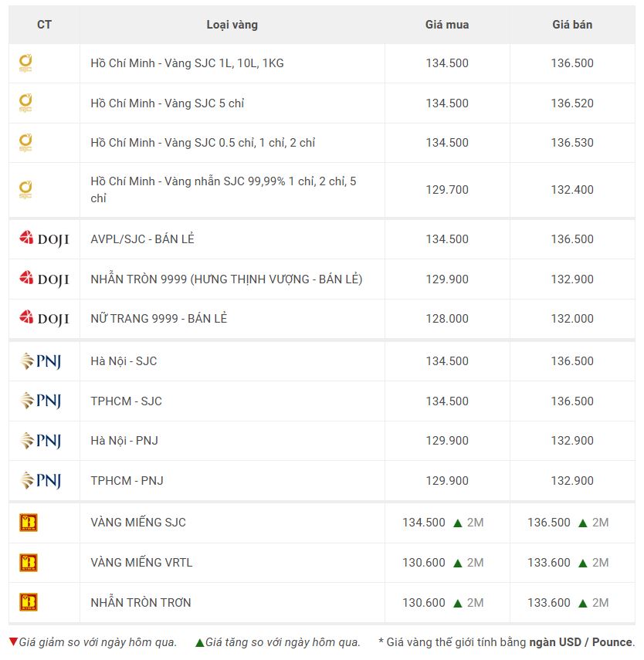Image resolution: width=644 pixels, height=660 pixels.
Task: Click PNJ logo in the Hà Nội - PNJ row
Action: (x=41, y=441)
